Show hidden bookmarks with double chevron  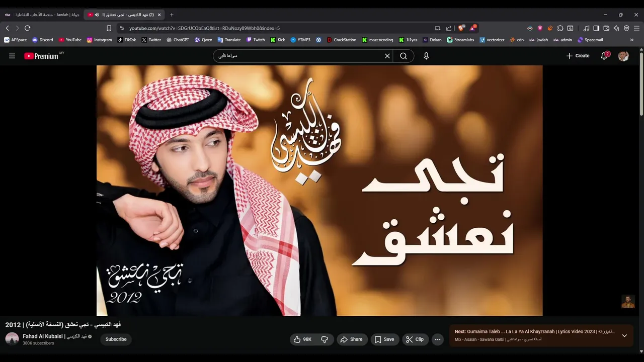point(632,40)
